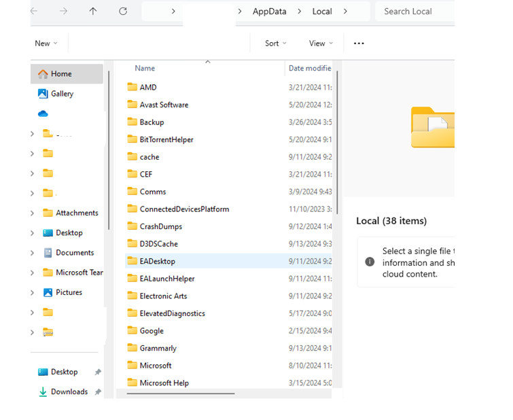The height and width of the screenshot is (420, 513).
Task: Select the Electronic Arts folder
Action: click(157, 296)
